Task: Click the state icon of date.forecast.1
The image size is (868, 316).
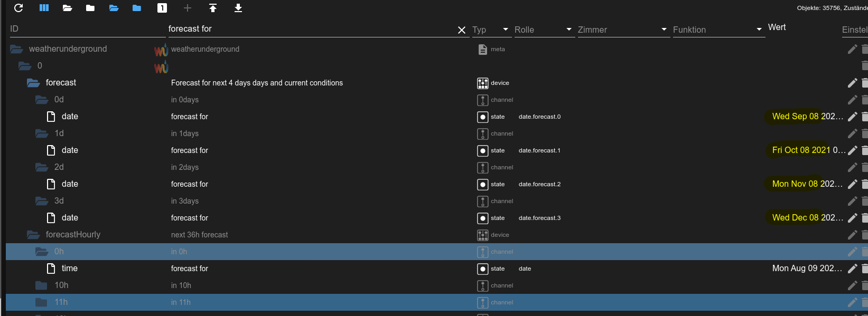Action: (x=483, y=150)
